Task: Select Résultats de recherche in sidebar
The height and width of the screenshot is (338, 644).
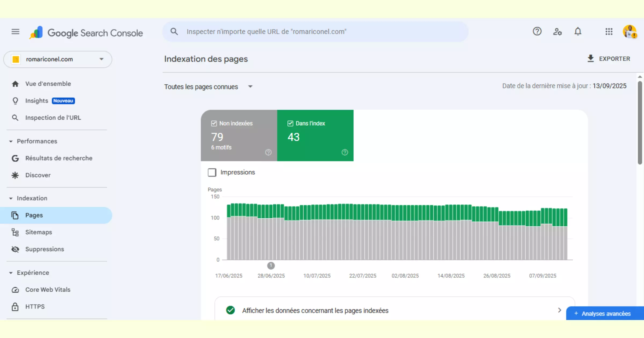Action: pyautogui.click(x=58, y=158)
